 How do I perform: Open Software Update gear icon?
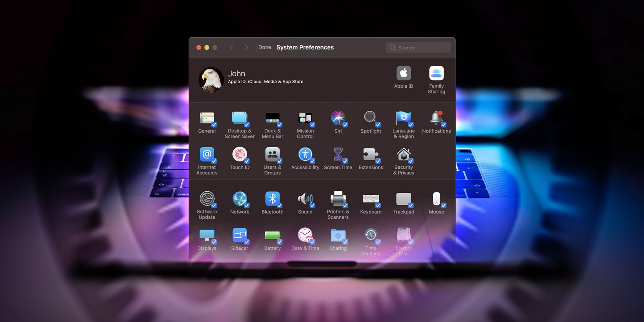(x=207, y=199)
